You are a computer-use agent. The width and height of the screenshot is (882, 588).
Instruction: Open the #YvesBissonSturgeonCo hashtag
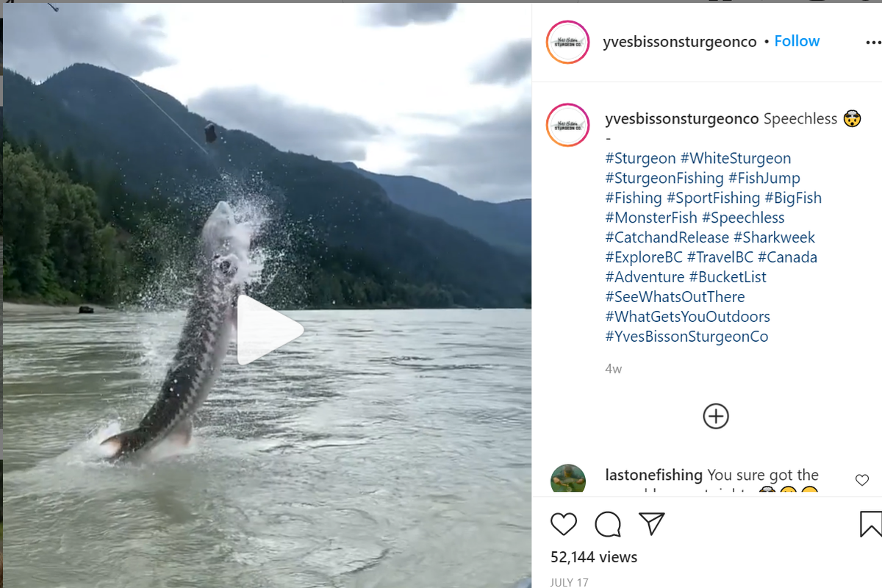(686, 336)
